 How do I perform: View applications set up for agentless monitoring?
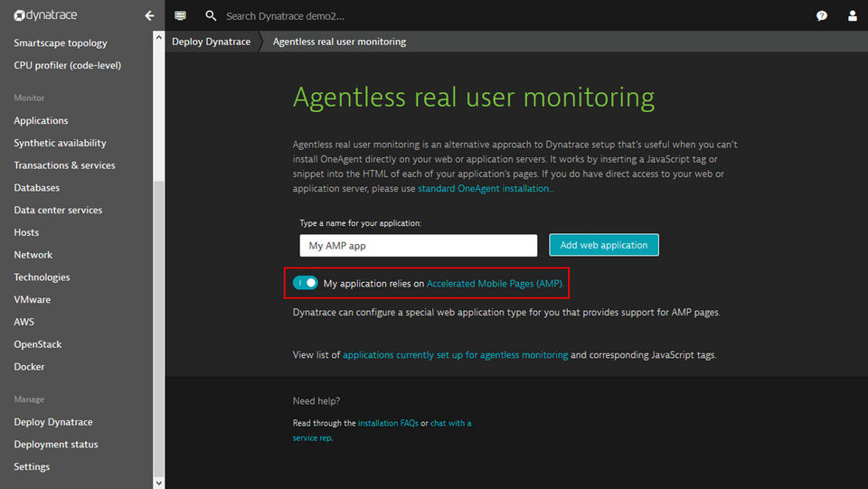[455, 355]
